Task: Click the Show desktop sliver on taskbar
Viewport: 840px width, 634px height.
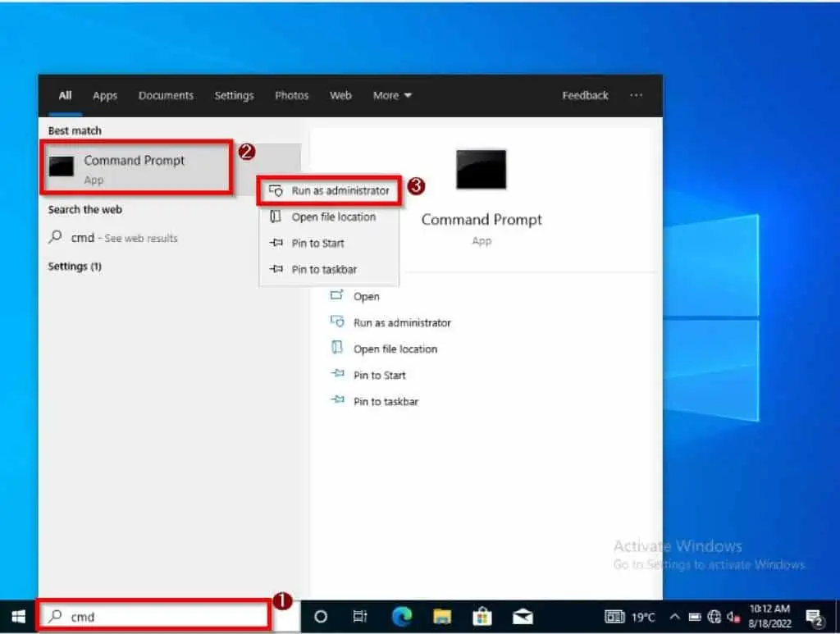Action: (837, 617)
